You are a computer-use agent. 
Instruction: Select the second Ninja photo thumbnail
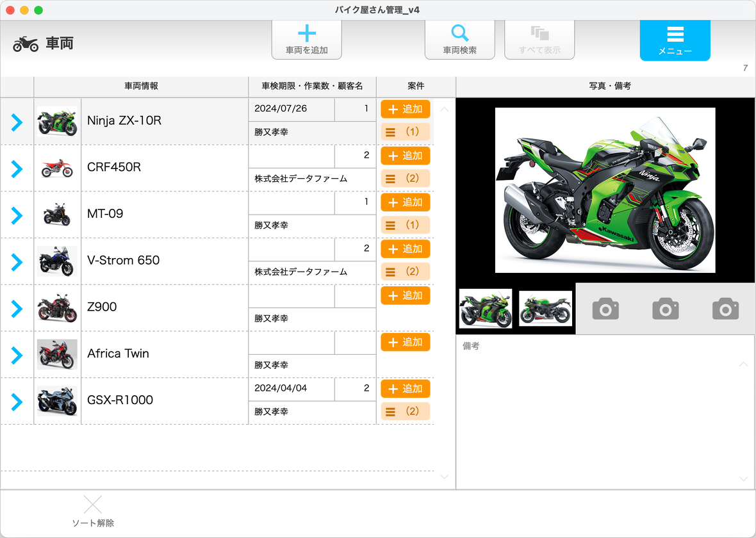pos(545,309)
